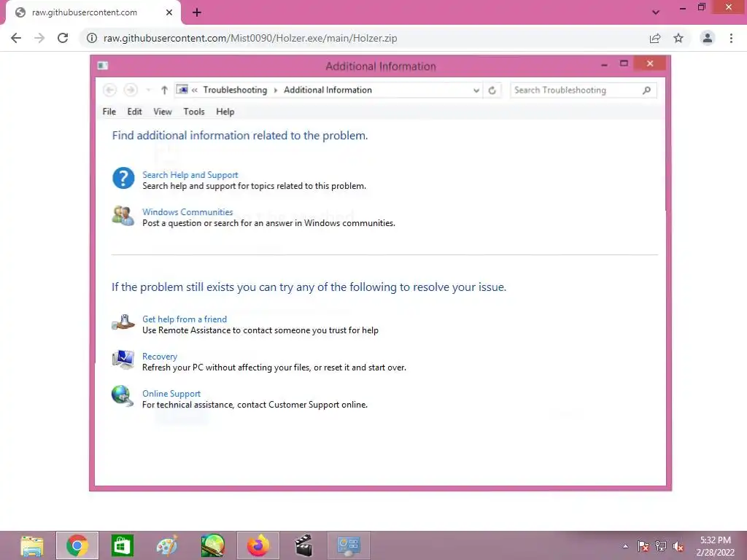Open Windows Store from taskbar
This screenshot has height=560, width=747.
[123, 545]
